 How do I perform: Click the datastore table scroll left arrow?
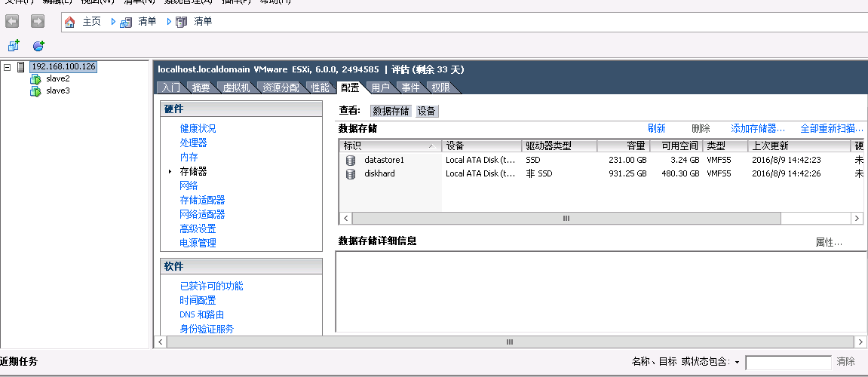click(346, 218)
